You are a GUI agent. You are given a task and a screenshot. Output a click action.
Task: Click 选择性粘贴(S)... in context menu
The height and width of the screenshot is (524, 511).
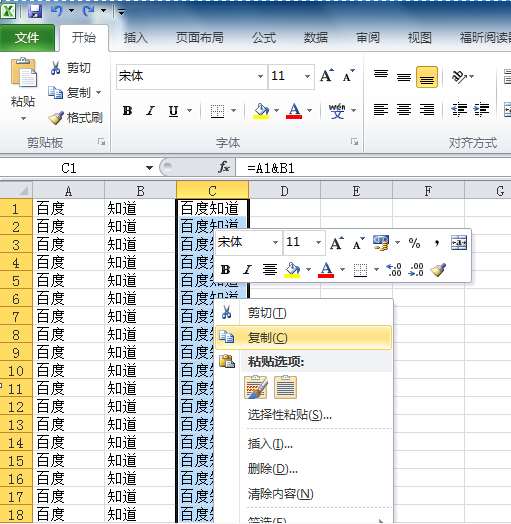tap(289, 415)
